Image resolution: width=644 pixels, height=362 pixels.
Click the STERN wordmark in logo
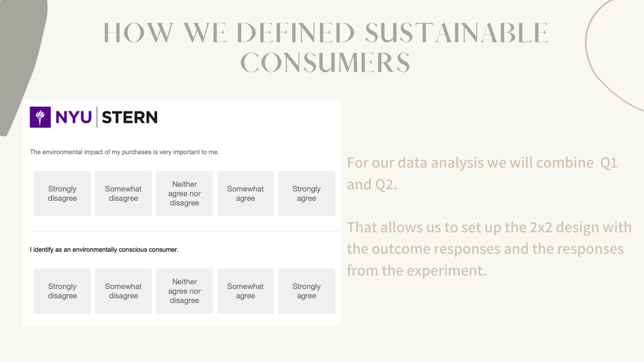(x=129, y=117)
